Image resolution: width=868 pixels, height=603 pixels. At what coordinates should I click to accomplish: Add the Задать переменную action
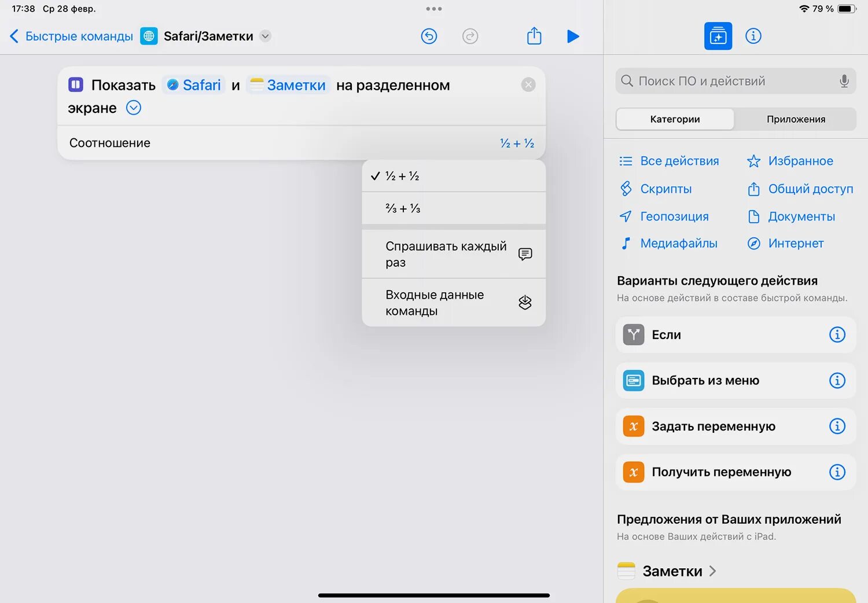pos(735,426)
